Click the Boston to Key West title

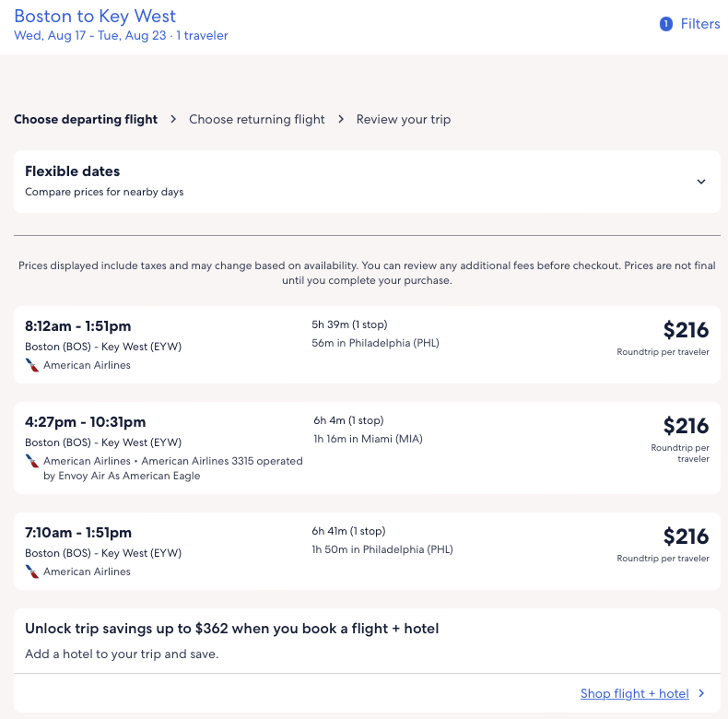[x=95, y=17]
